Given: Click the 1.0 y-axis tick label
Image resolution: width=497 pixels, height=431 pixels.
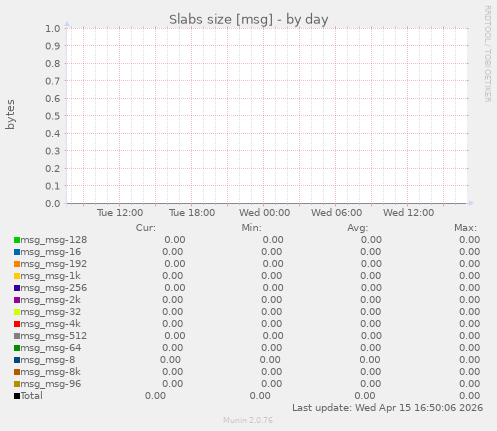Looking at the screenshot, I should pos(53,29).
